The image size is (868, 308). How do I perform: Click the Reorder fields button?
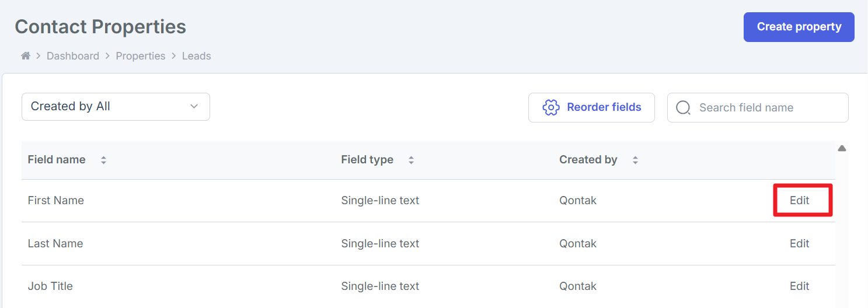(591, 107)
